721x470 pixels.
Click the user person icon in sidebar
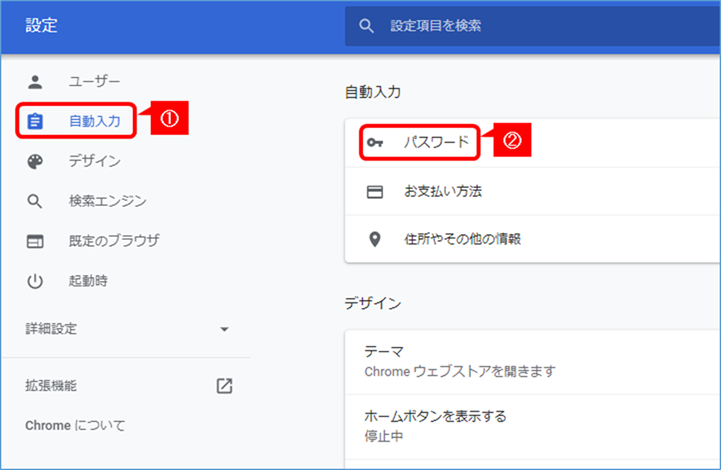point(35,82)
